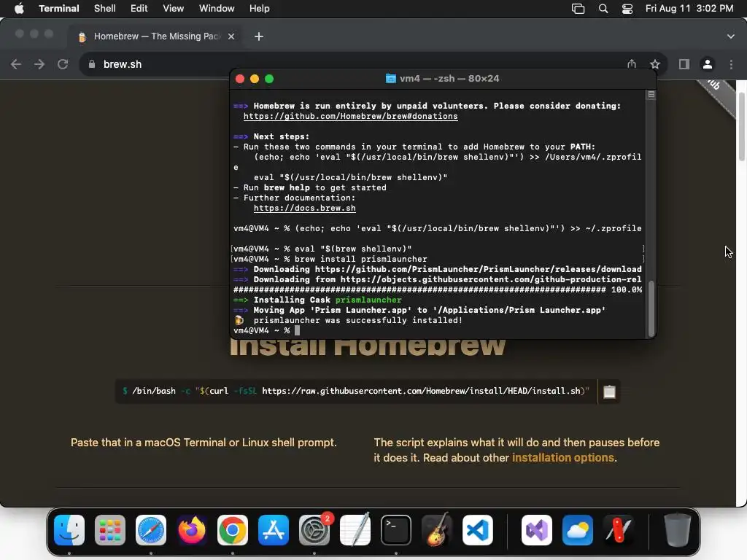The height and width of the screenshot is (560, 747).
Task: Open Visual Studio Code from the Dock
Action: [x=477, y=529]
